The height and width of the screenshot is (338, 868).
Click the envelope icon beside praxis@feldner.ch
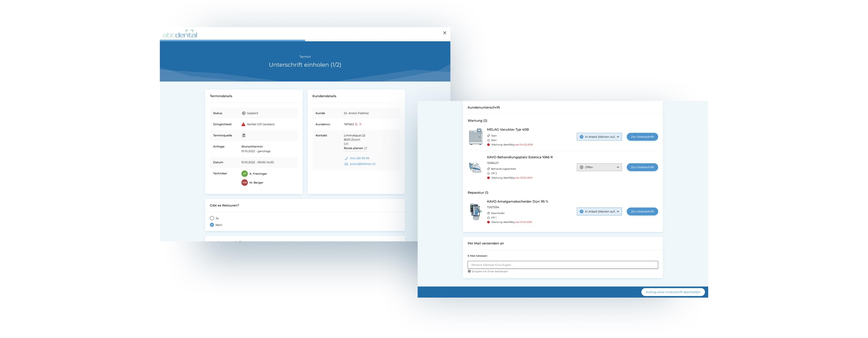pos(346,164)
